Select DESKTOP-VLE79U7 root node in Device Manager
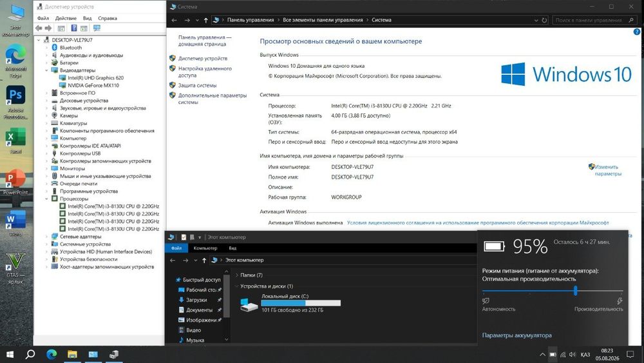 coord(72,40)
